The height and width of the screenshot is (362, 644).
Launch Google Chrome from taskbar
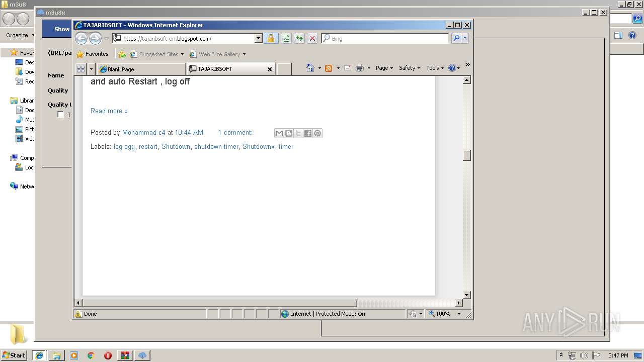tap(91, 355)
